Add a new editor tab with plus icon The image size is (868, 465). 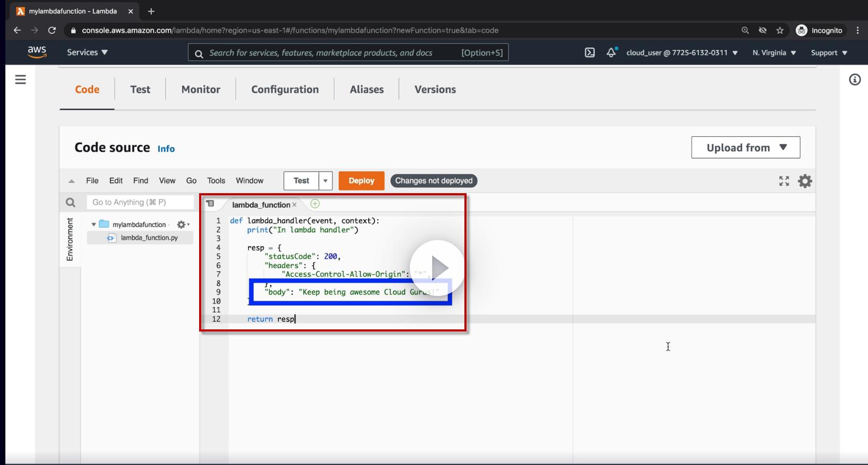315,204
